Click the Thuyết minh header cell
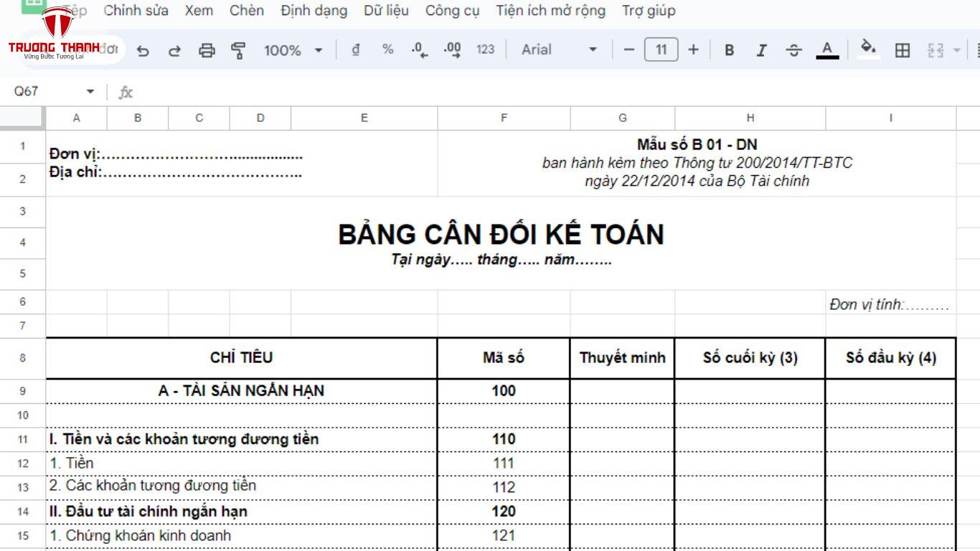Viewport: 980px width, 551px height. coord(623,357)
